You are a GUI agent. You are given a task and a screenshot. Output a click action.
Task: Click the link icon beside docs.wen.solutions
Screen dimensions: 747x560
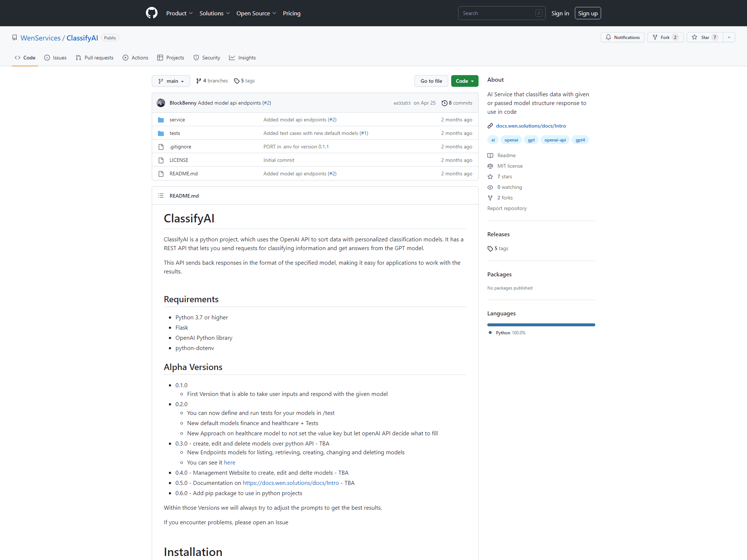(490, 126)
